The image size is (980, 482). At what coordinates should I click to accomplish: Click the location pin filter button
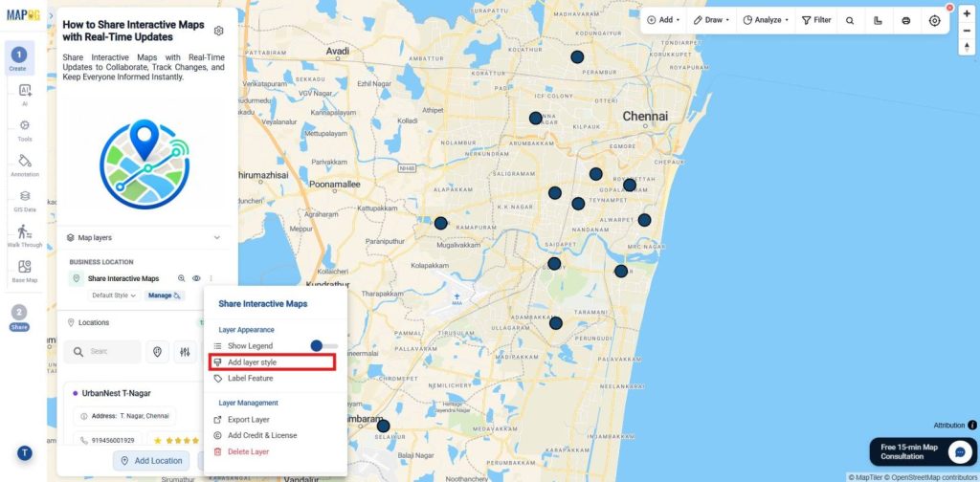pos(158,352)
